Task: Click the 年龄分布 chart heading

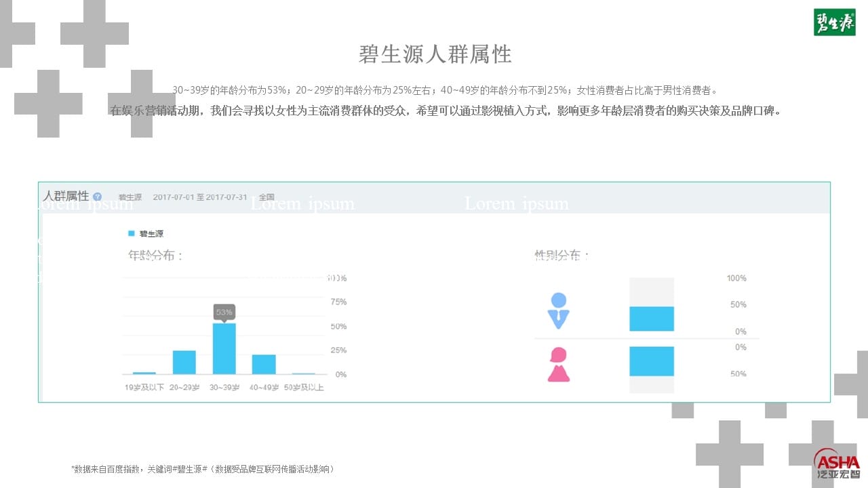Action: click(155, 256)
